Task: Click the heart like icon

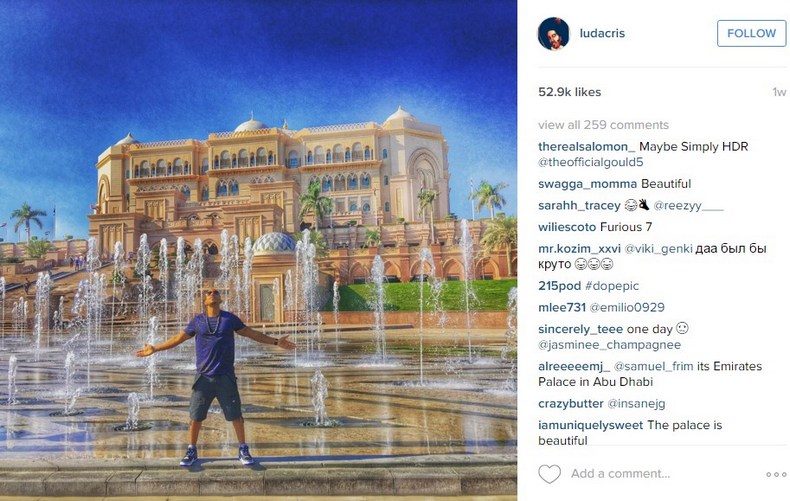Action: (x=549, y=474)
